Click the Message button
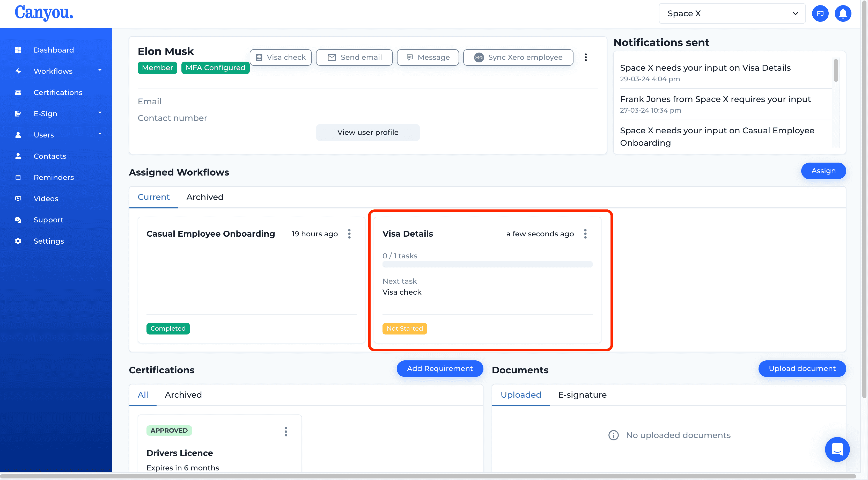The height and width of the screenshot is (480, 868). (x=428, y=57)
